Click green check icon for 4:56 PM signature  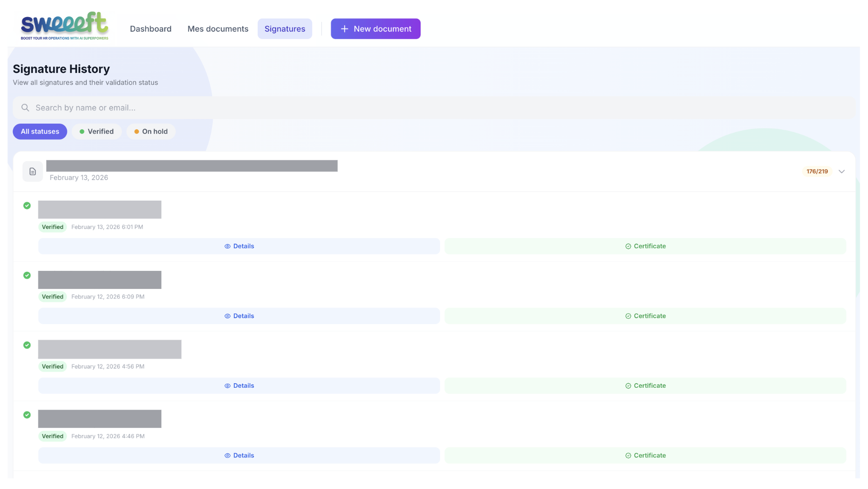(27, 345)
